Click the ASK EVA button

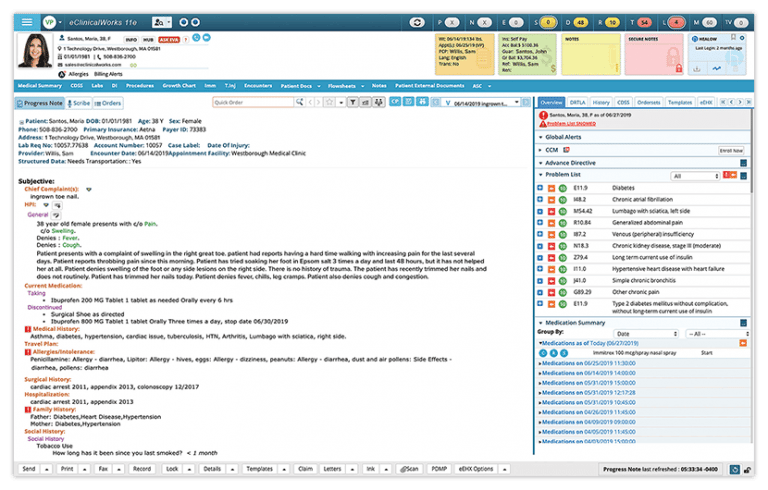[169, 40]
